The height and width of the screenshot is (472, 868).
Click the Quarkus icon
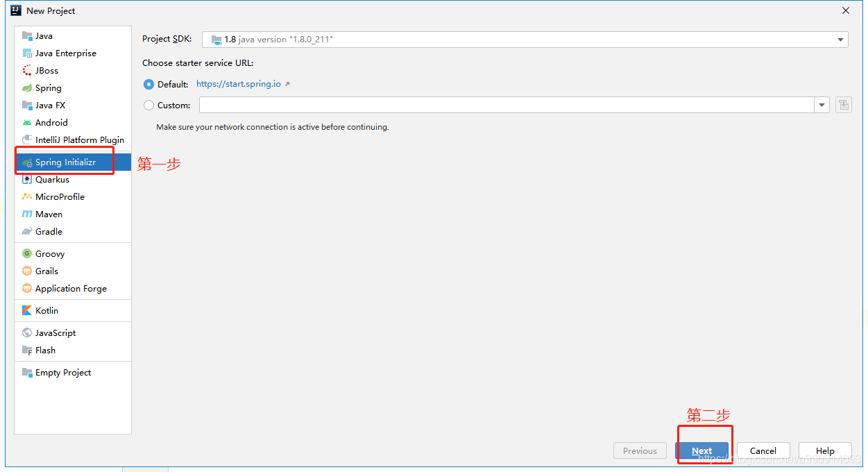(27, 180)
